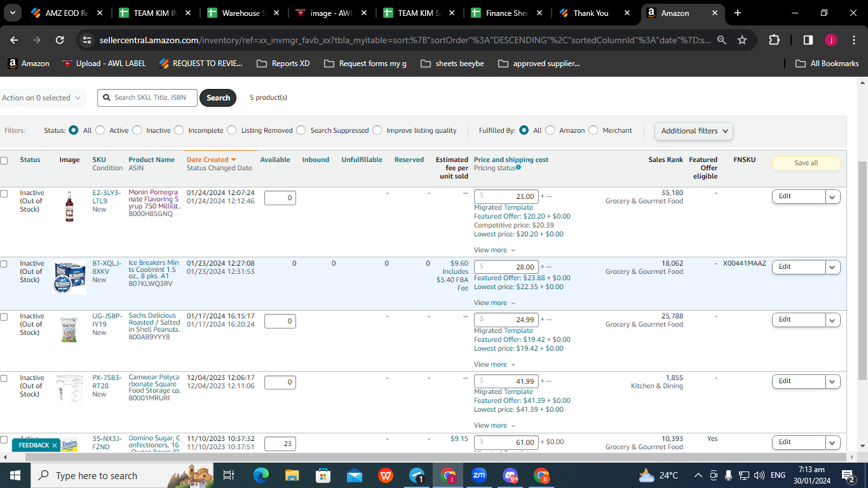Screen dimensions: 868x488
Task: Dismiss the FEEDBACK widget with its X
Action: (55, 445)
